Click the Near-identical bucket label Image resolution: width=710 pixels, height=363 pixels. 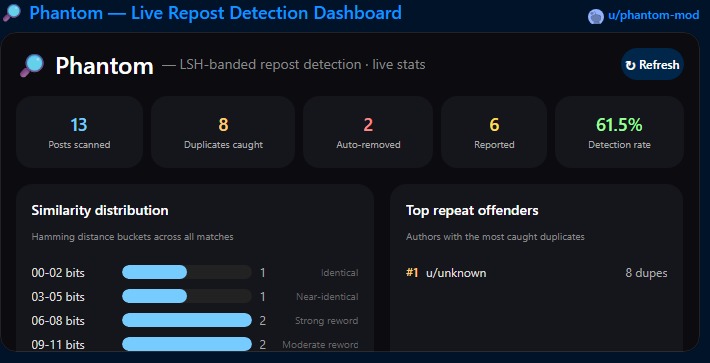click(x=327, y=297)
